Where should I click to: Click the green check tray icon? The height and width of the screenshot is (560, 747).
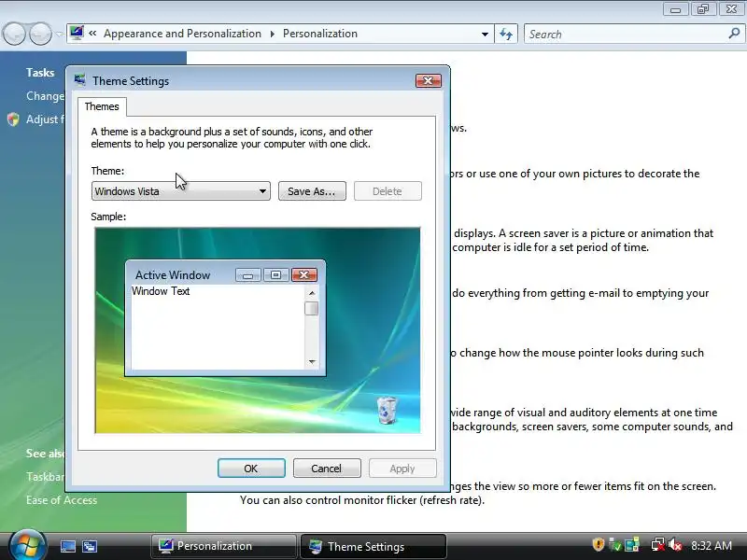tap(614, 545)
